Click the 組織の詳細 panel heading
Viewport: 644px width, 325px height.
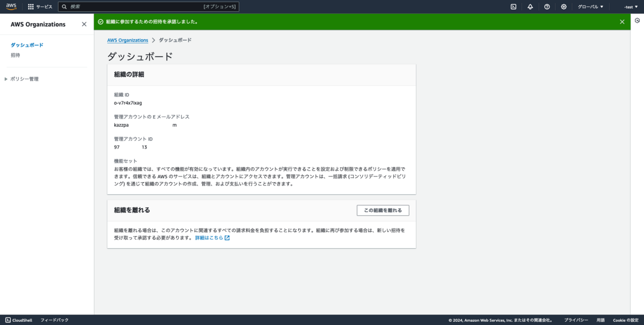tap(129, 75)
